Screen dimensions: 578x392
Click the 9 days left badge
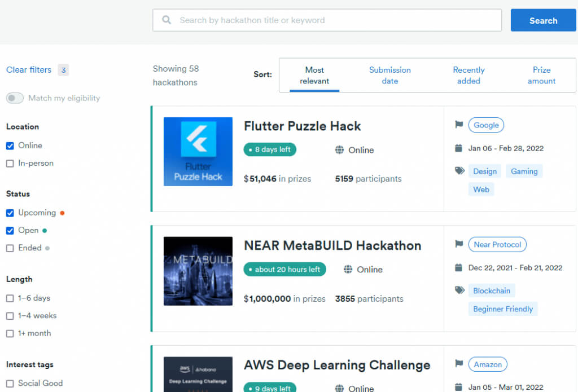click(270, 387)
